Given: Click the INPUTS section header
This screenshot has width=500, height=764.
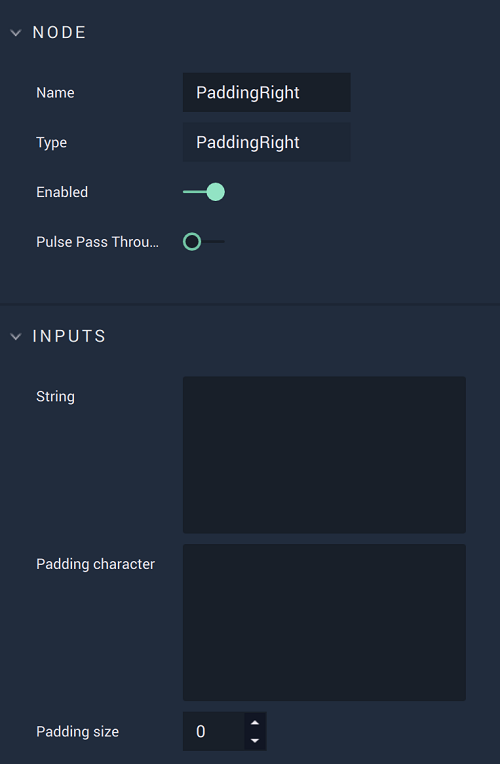Looking at the screenshot, I should tap(69, 336).
